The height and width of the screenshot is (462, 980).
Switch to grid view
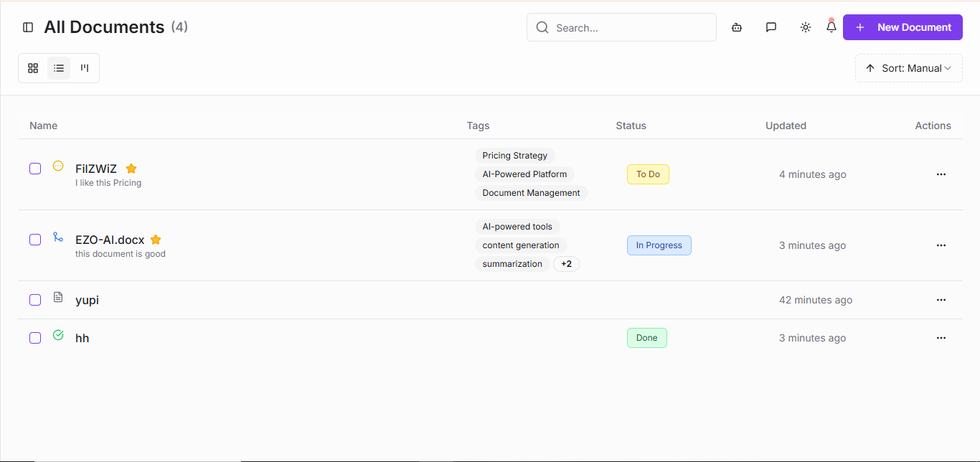click(33, 68)
